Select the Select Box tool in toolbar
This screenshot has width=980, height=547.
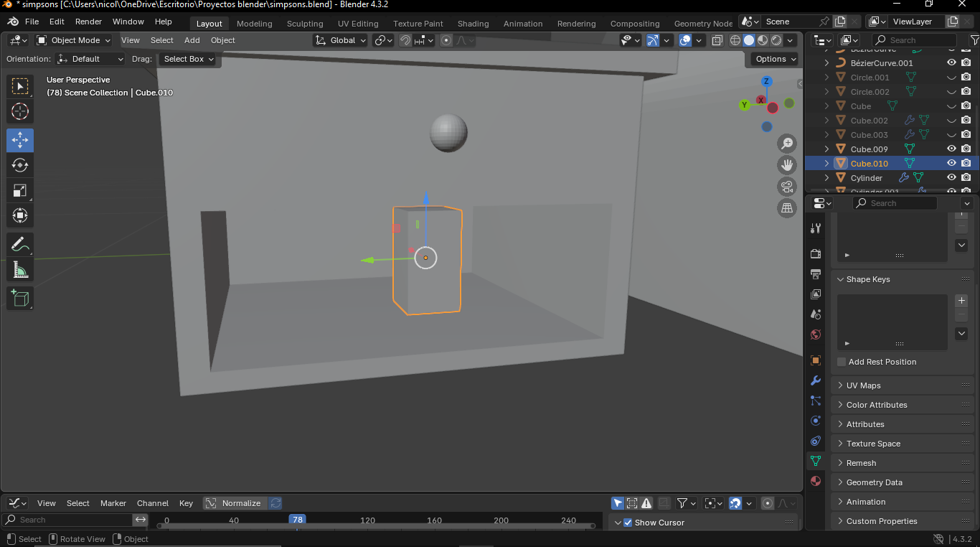[20, 87]
